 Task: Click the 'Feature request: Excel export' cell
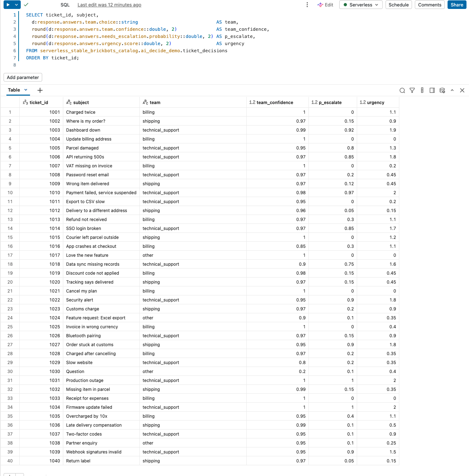tap(101, 318)
